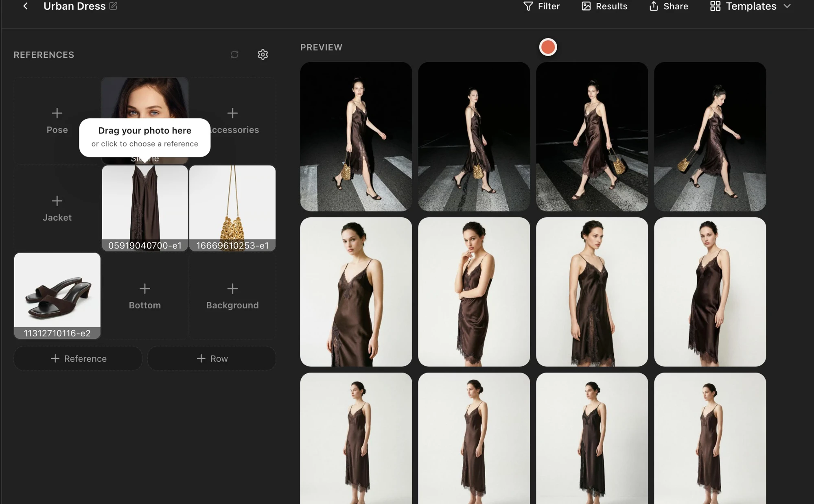The image size is (814, 504).
Task: Add a Background reference
Action: click(x=232, y=296)
